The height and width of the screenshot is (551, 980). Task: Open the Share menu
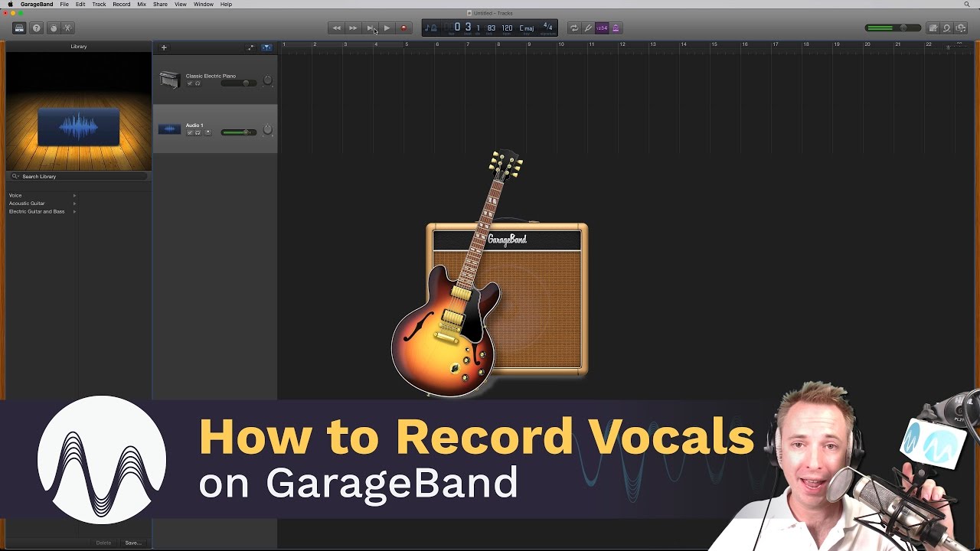(160, 4)
